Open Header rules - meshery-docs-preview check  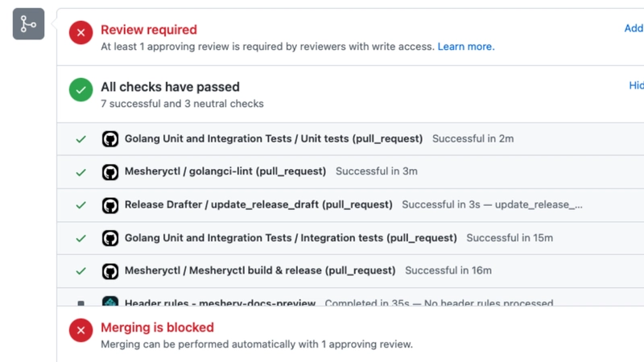click(220, 303)
